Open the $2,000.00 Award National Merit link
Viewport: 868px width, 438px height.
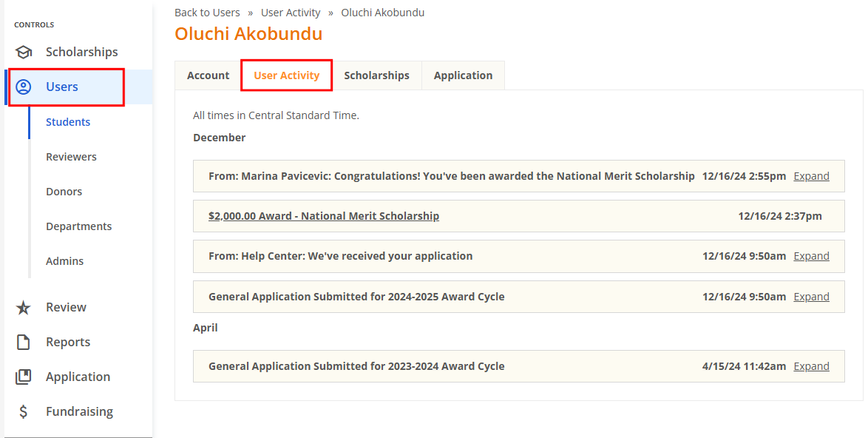tap(324, 215)
